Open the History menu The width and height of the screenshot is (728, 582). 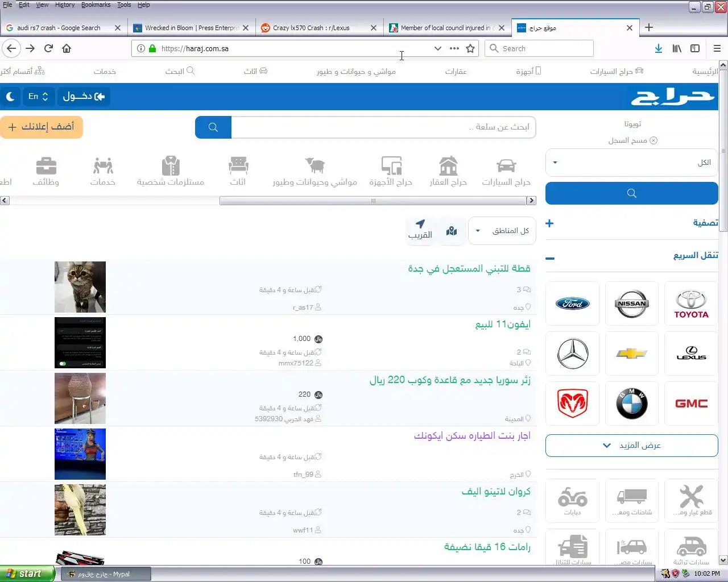point(65,5)
